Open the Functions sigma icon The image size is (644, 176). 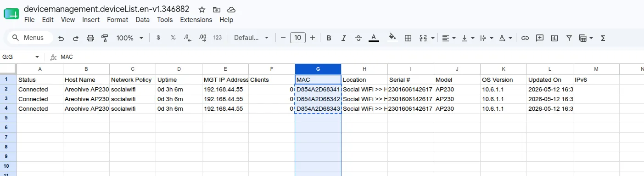point(603,38)
